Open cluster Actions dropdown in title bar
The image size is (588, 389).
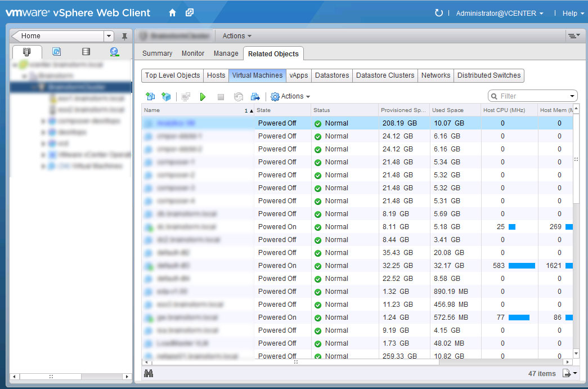click(x=237, y=36)
